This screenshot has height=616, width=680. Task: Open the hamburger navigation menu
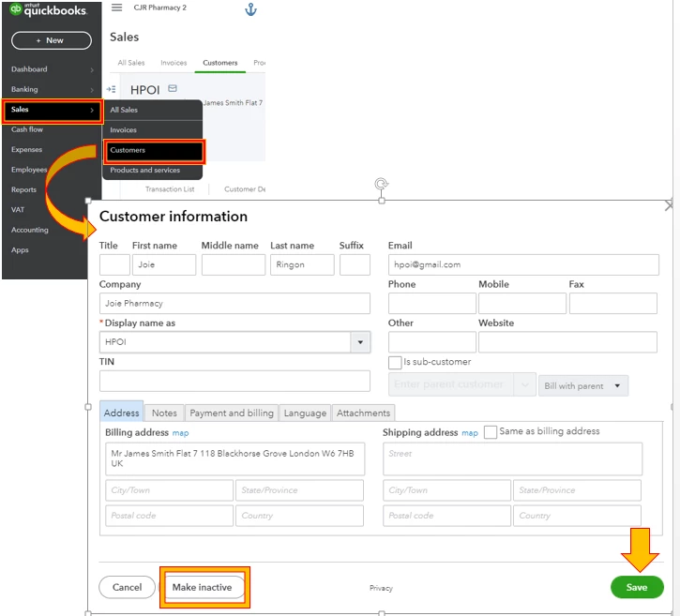pos(116,8)
